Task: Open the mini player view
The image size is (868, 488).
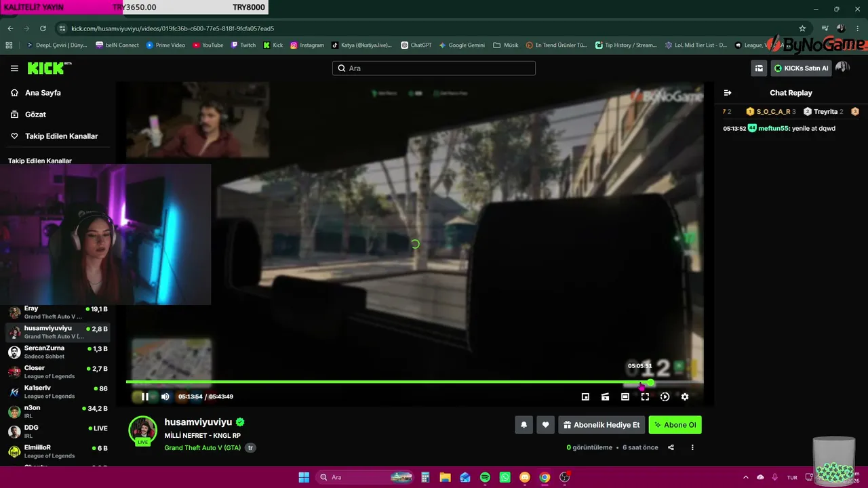Action: pos(585,396)
